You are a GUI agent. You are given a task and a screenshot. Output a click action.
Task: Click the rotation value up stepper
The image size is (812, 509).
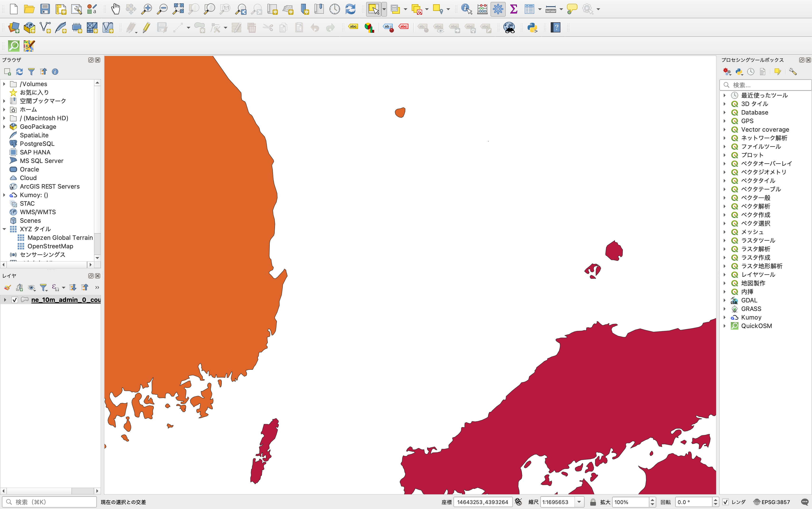pos(715,500)
